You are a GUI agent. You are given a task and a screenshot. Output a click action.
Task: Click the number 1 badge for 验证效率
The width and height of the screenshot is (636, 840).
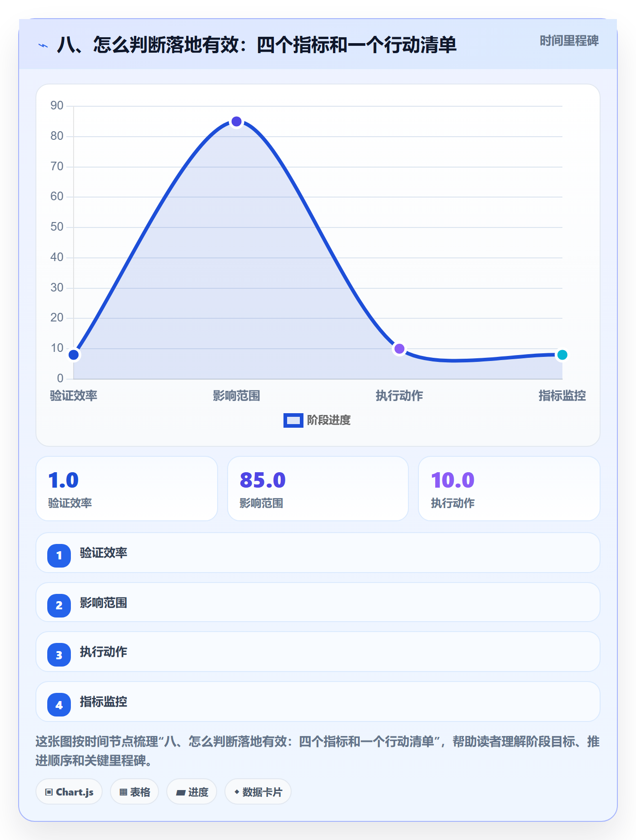pos(59,555)
